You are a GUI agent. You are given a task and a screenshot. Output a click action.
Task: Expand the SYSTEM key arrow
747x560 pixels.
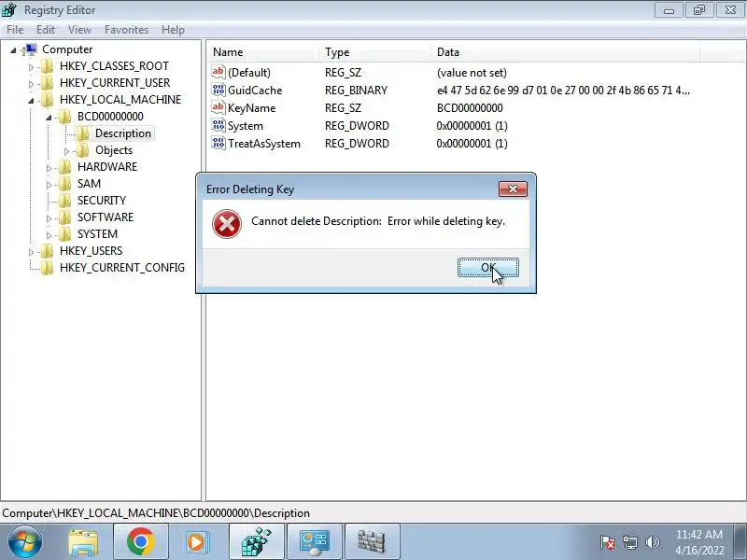[x=49, y=235]
